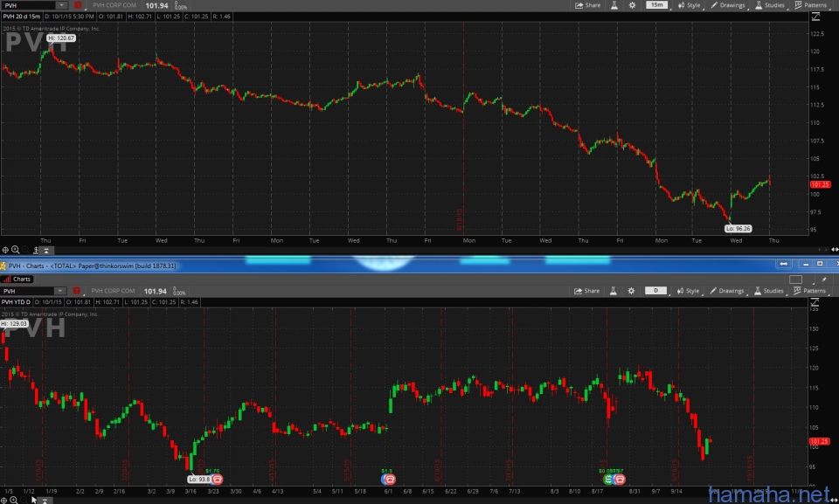Open the Share menu in the lower chart toolbar
Screen dimensions: 839x504
pyautogui.click(x=586, y=291)
